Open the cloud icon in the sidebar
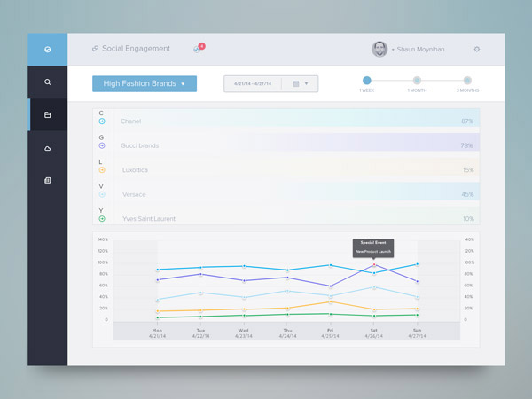The width and height of the screenshot is (532, 399). (48, 148)
